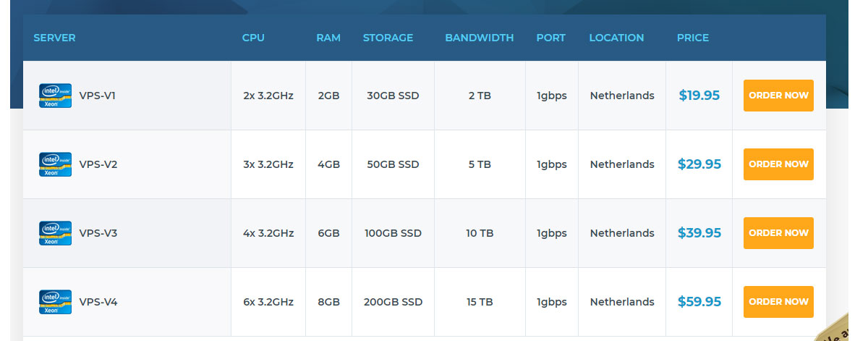Image resolution: width=868 pixels, height=341 pixels.
Task: Order the VPS-V2 plan at $29.95
Action: (778, 164)
